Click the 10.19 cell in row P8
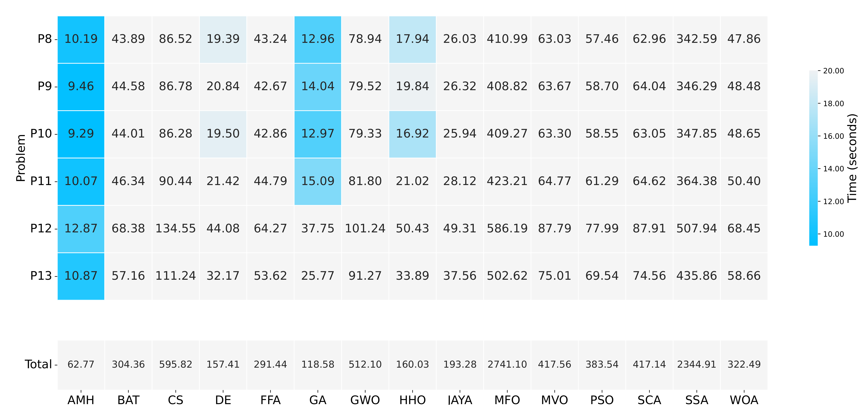 point(81,39)
